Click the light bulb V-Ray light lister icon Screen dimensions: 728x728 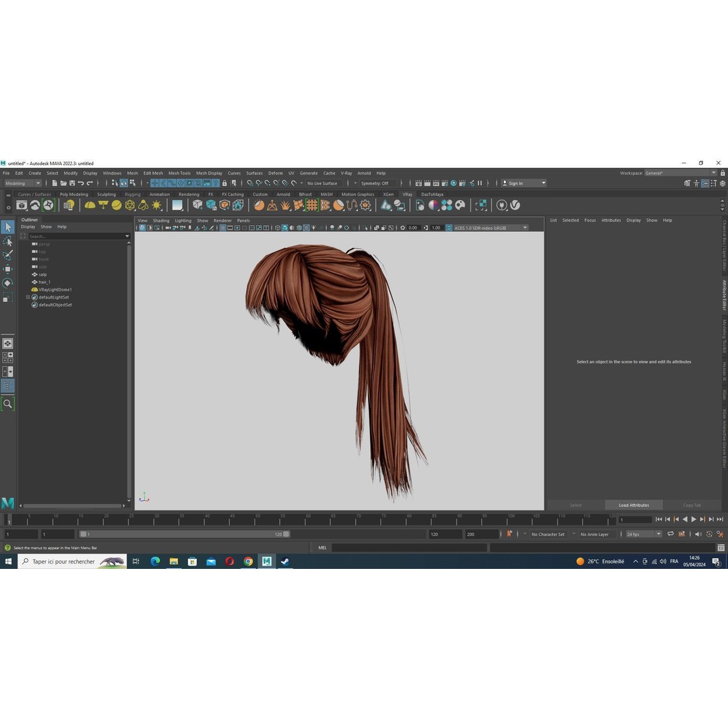(69, 205)
